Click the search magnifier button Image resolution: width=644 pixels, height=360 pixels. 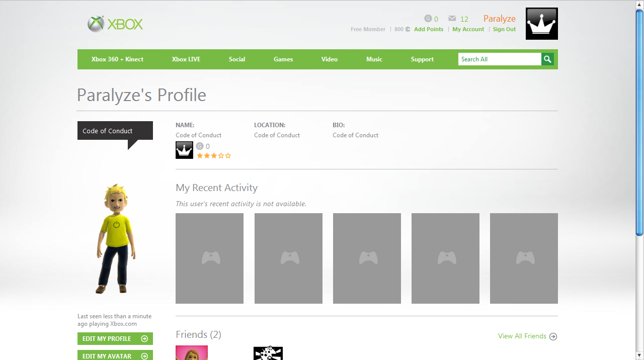(x=547, y=59)
